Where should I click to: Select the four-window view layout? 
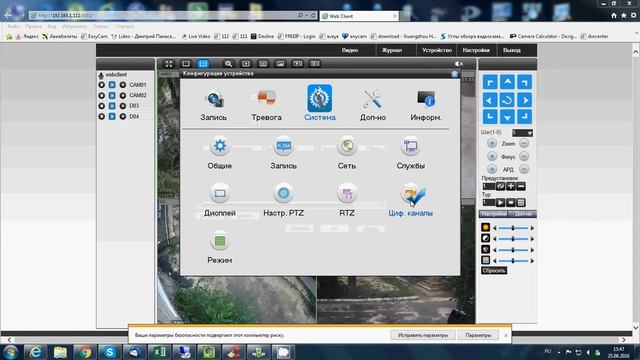pos(203,64)
